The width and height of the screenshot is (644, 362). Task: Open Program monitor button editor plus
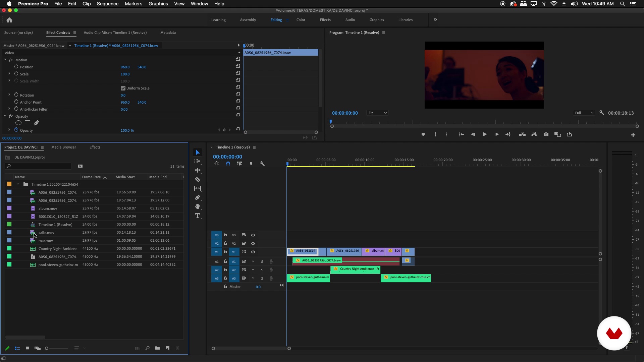pos(633,135)
